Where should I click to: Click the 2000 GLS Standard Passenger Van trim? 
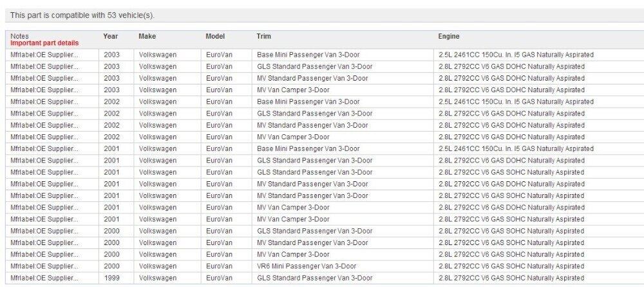[x=314, y=231]
